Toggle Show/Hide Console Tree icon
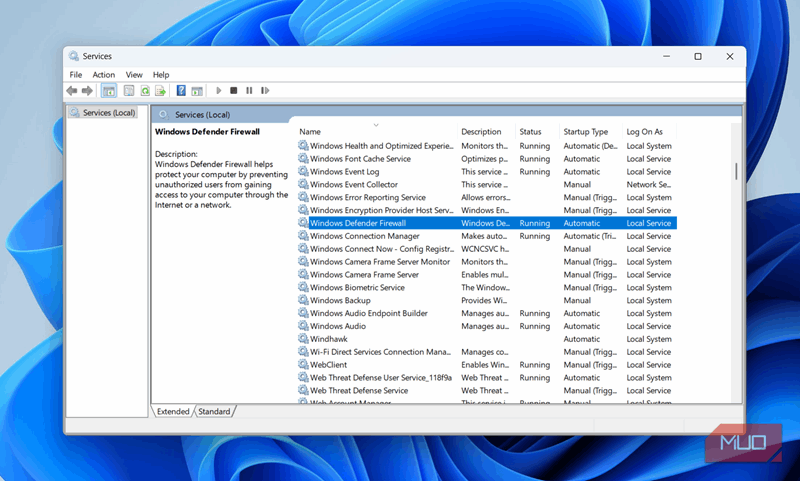This screenshot has height=481, width=800. point(109,91)
